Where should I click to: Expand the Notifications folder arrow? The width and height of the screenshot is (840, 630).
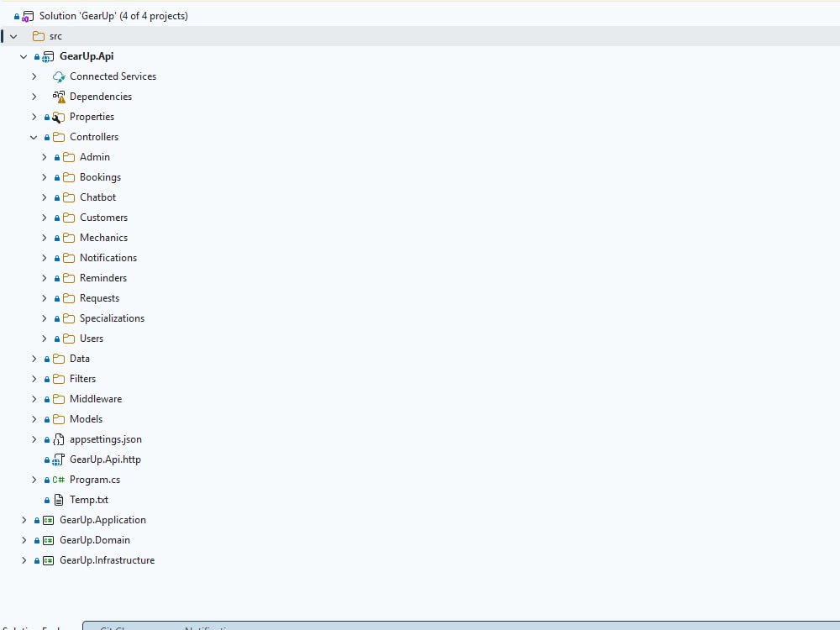(x=44, y=258)
